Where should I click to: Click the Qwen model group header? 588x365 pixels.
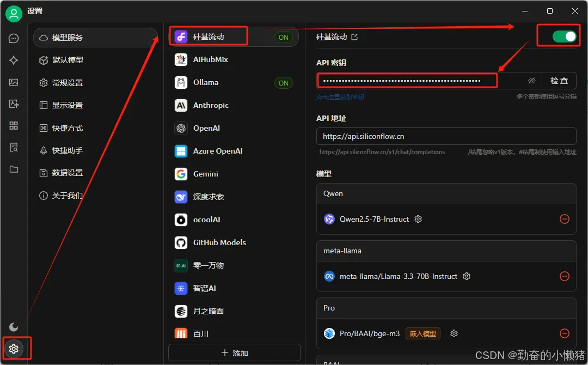[446, 193]
